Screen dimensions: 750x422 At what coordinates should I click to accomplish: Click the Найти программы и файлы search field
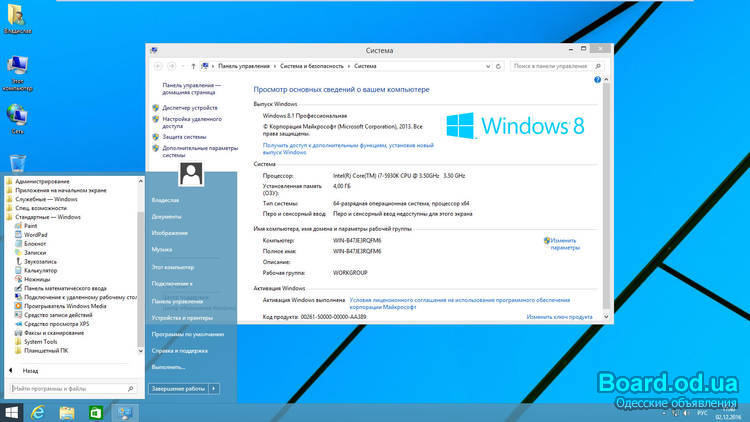point(73,389)
